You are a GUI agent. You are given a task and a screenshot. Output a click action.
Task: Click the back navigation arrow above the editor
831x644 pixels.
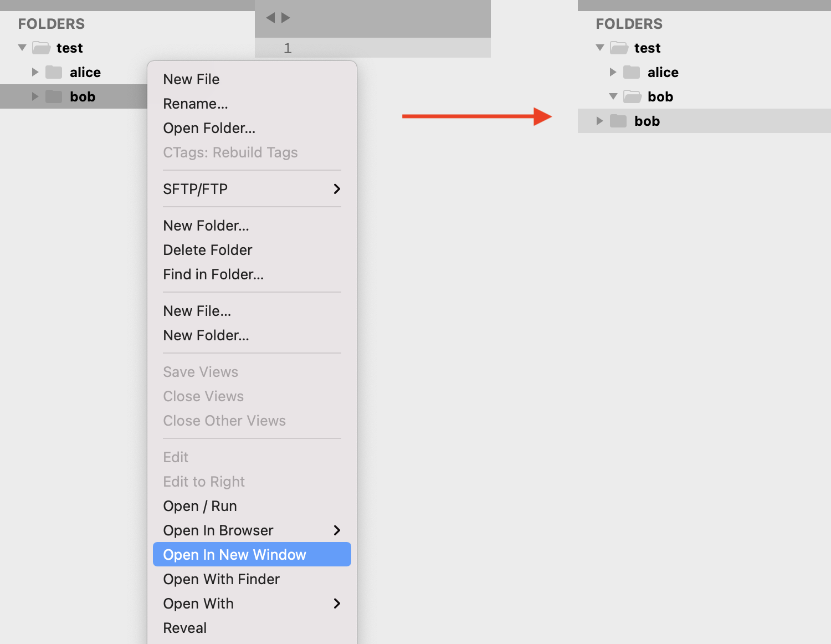click(269, 18)
